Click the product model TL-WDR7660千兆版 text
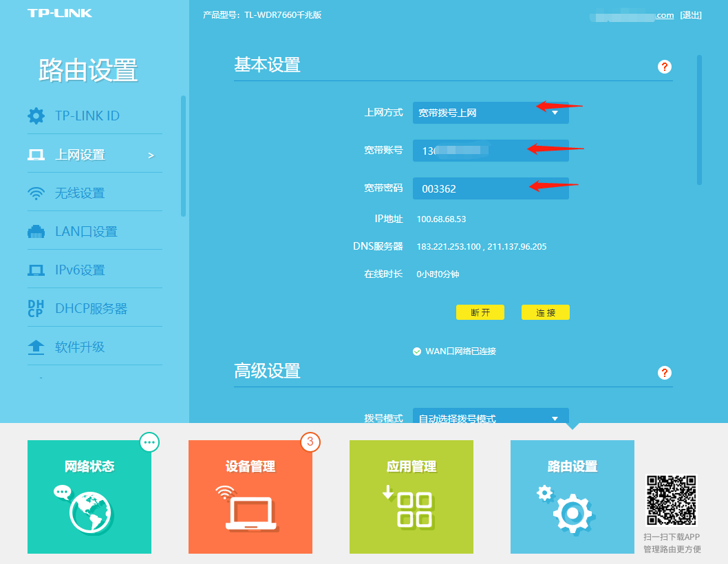 [283, 15]
